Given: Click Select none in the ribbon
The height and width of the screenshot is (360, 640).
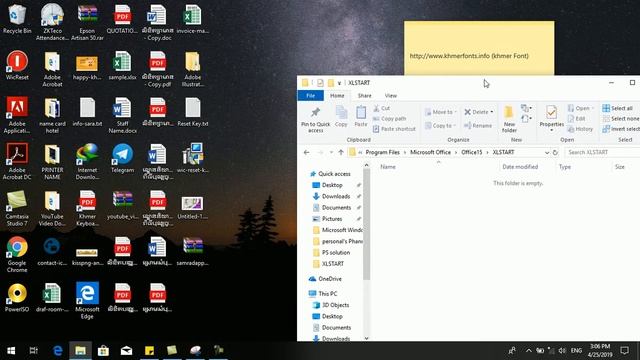Looking at the screenshot, I should (x=621, y=118).
